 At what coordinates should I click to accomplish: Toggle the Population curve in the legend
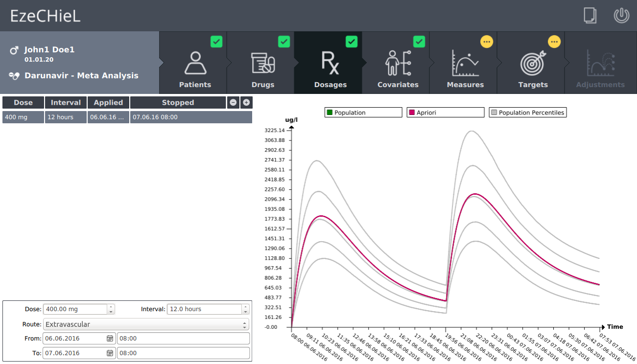click(363, 113)
